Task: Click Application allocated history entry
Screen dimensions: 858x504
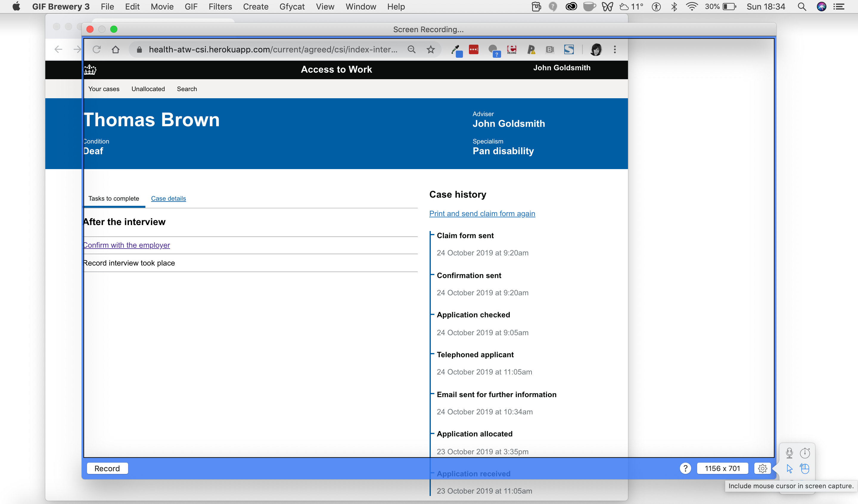Action: click(475, 434)
